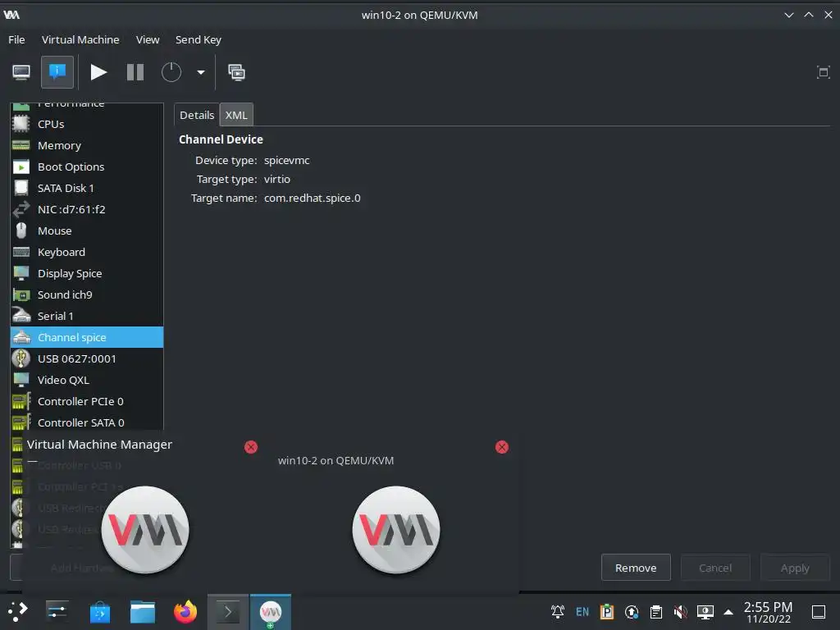The height and width of the screenshot is (630, 840).
Task: Select USB 0627:0001 entry
Action: [87, 359]
